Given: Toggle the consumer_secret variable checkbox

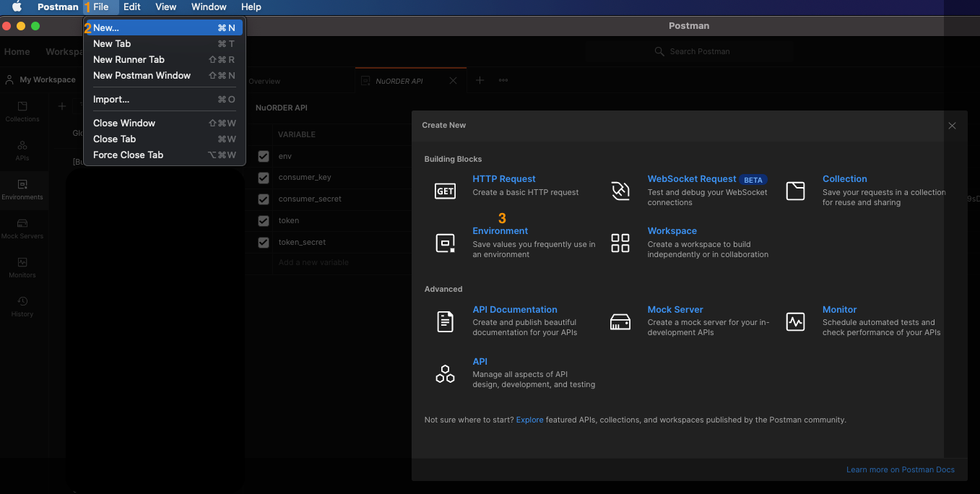Looking at the screenshot, I should tap(264, 199).
